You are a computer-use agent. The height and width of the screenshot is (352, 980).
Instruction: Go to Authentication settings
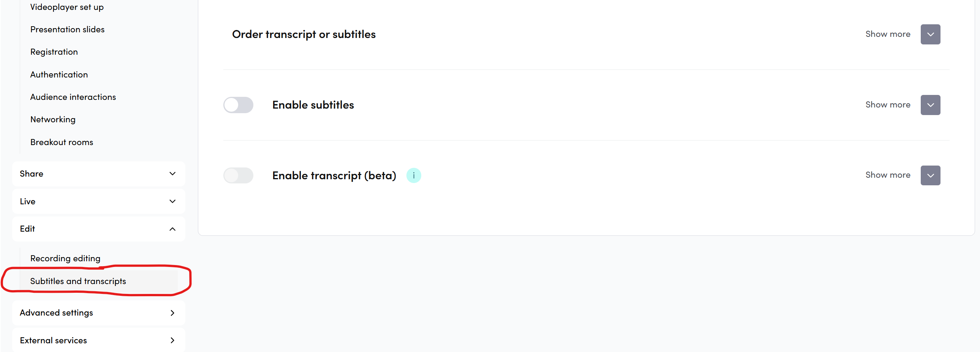[59, 74]
